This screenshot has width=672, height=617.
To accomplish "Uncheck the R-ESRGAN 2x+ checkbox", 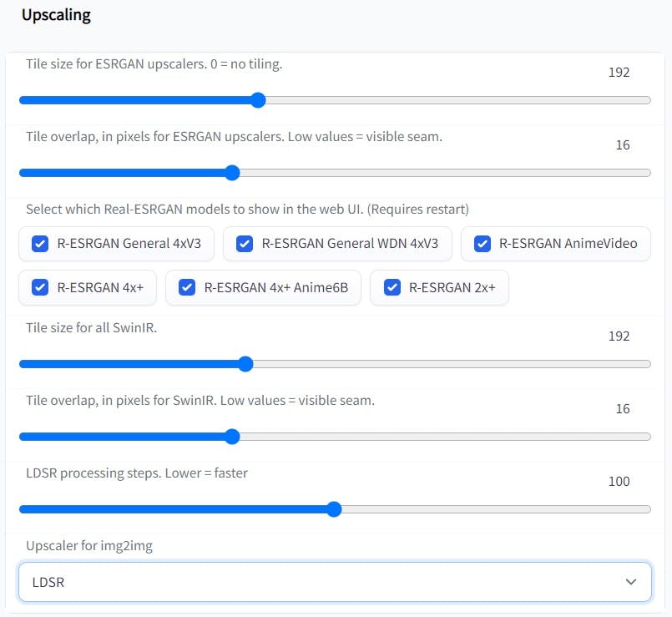I will coord(392,287).
